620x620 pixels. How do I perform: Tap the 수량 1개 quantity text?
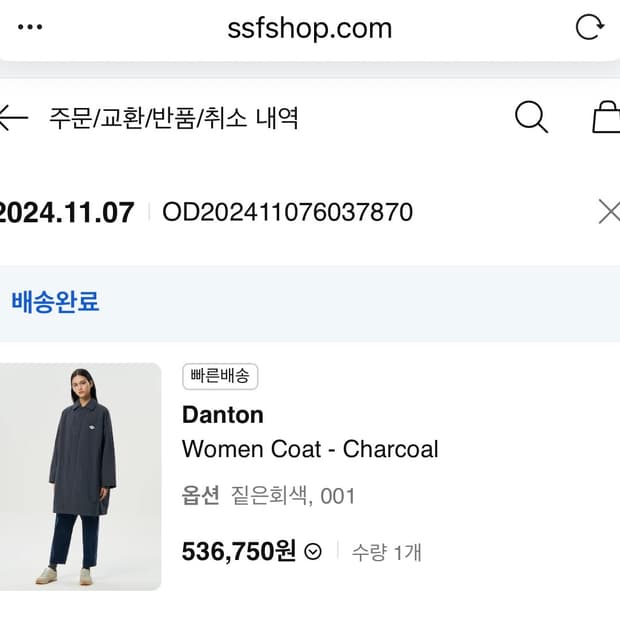pos(386,552)
